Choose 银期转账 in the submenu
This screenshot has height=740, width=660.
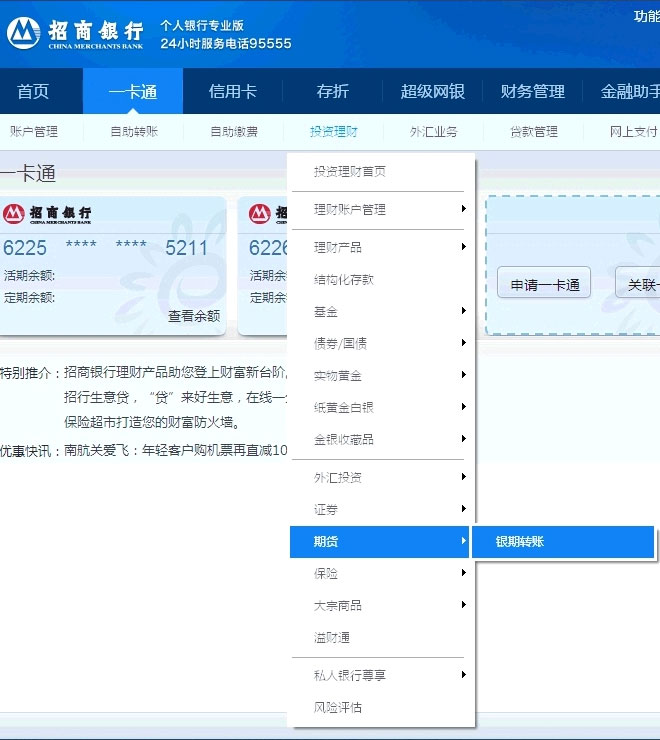(563, 542)
